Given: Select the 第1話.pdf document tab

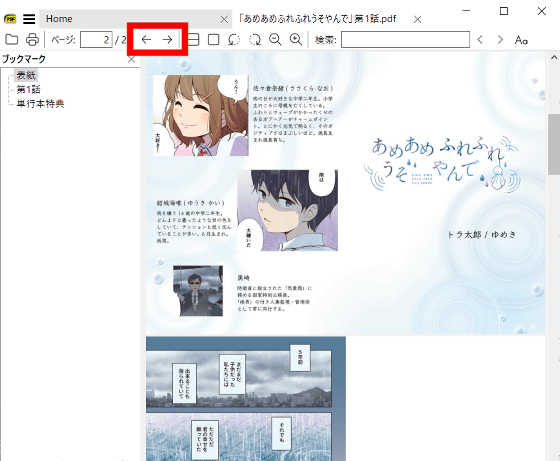Looking at the screenshot, I should click(317, 19).
